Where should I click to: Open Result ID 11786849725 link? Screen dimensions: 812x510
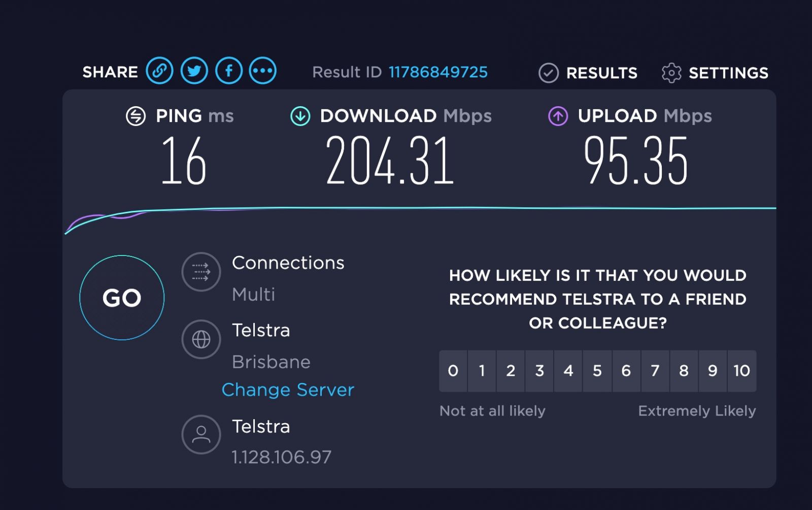pos(438,72)
